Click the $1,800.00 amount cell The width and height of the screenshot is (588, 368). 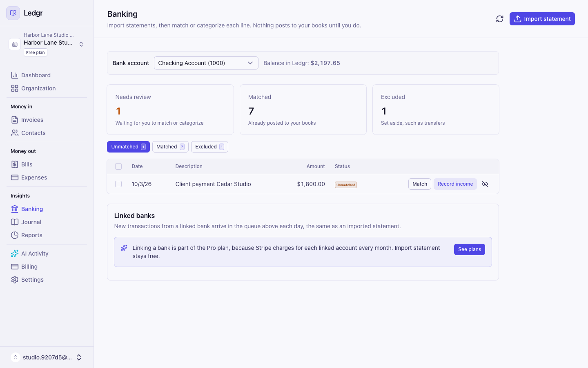311,184
